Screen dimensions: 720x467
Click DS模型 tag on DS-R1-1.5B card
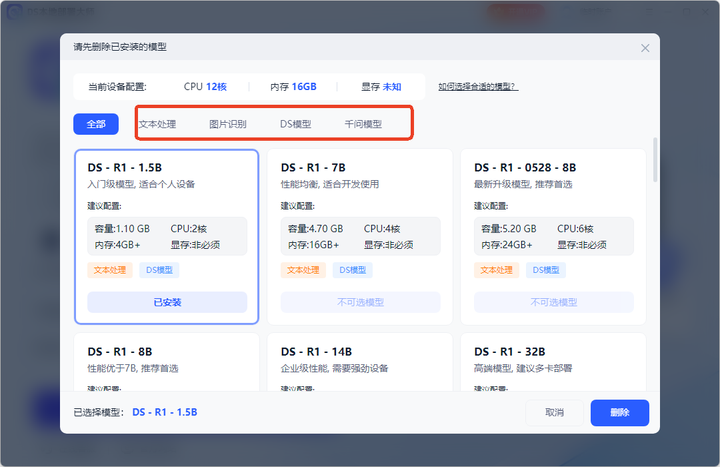tap(159, 270)
